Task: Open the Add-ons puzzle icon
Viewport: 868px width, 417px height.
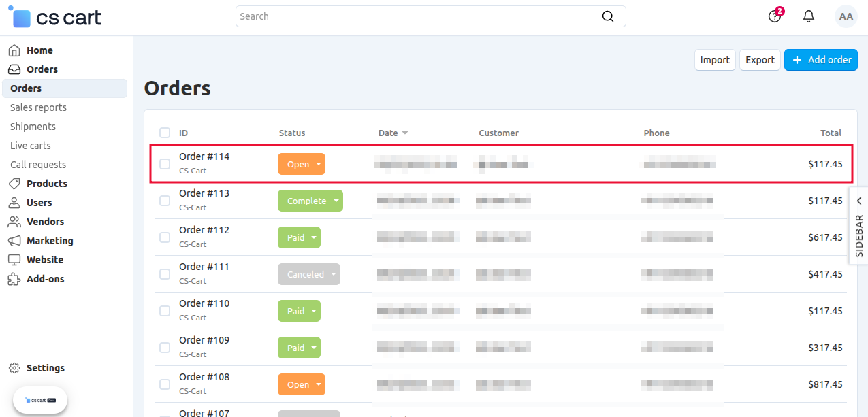Action: tap(15, 278)
